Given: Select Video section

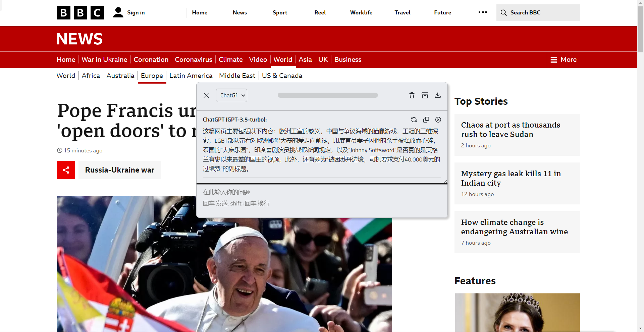Looking at the screenshot, I should 258,59.
